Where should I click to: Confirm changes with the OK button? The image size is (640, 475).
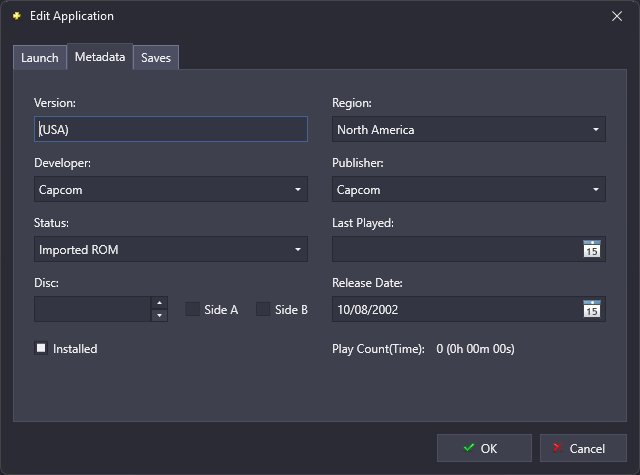click(x=484, y=448)
